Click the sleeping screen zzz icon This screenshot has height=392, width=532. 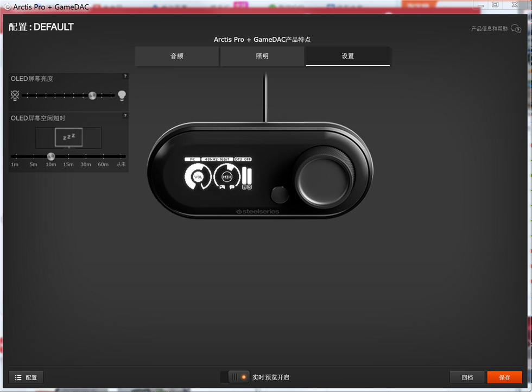(x=68, y=137)
